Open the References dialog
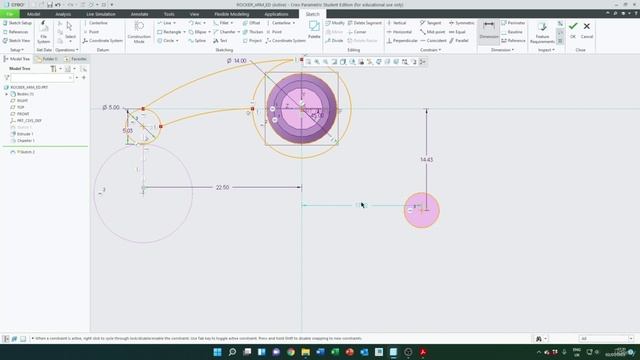 point(16,32)
